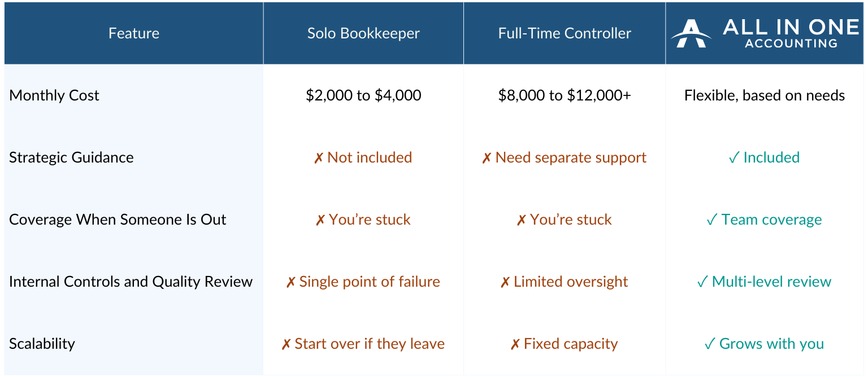Click the "Monthly Cost" row label
The width and height of the screenshot is (868, 377).
54,95
